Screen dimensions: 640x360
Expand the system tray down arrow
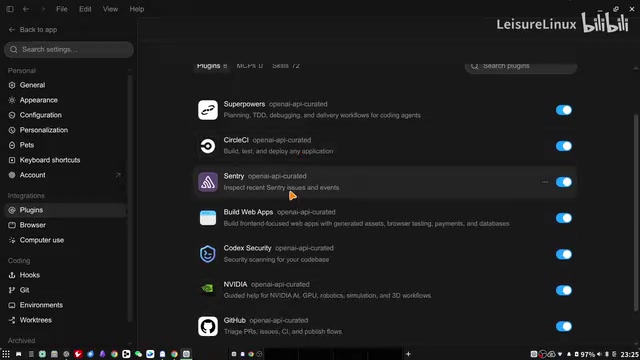pos(560,354)
